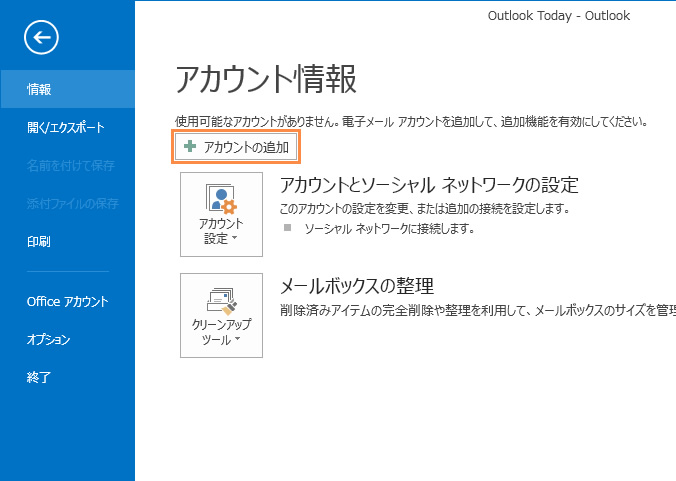Click the Outlook Today - Outlook title text
The image size is (676, 481).
(559, 16)
